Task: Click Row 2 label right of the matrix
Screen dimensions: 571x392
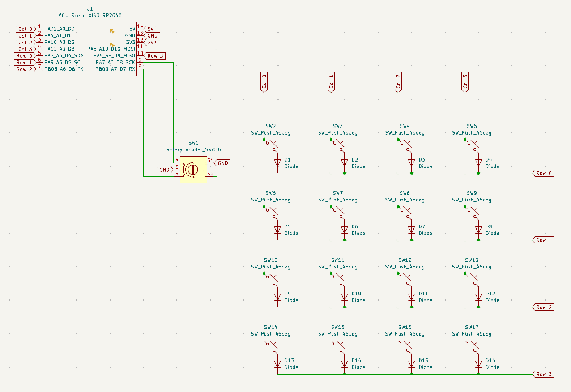Action: pos(543,307)
